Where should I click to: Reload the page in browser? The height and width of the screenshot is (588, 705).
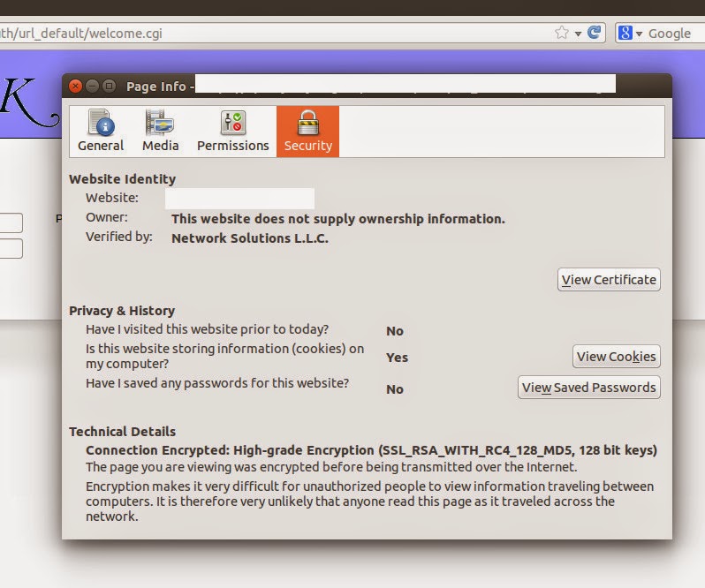[594, 33]
